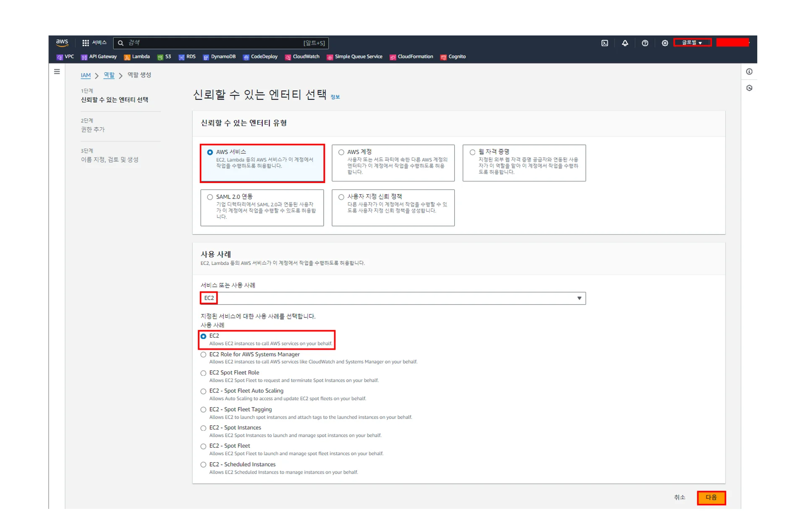
Task: Open CloudShell terminal icon in header
Action: tap(604, 43)
